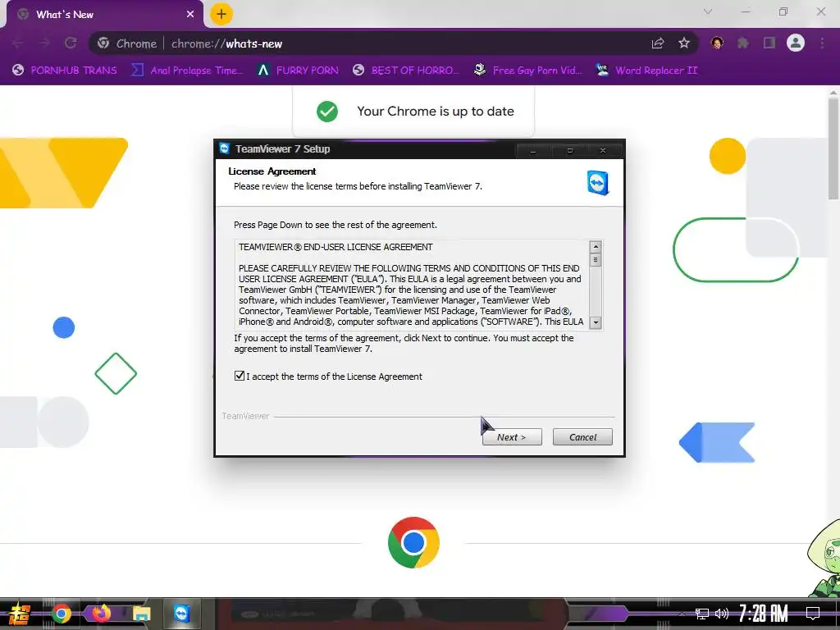Open File Explorer from the taskbar

click(141, 614)
